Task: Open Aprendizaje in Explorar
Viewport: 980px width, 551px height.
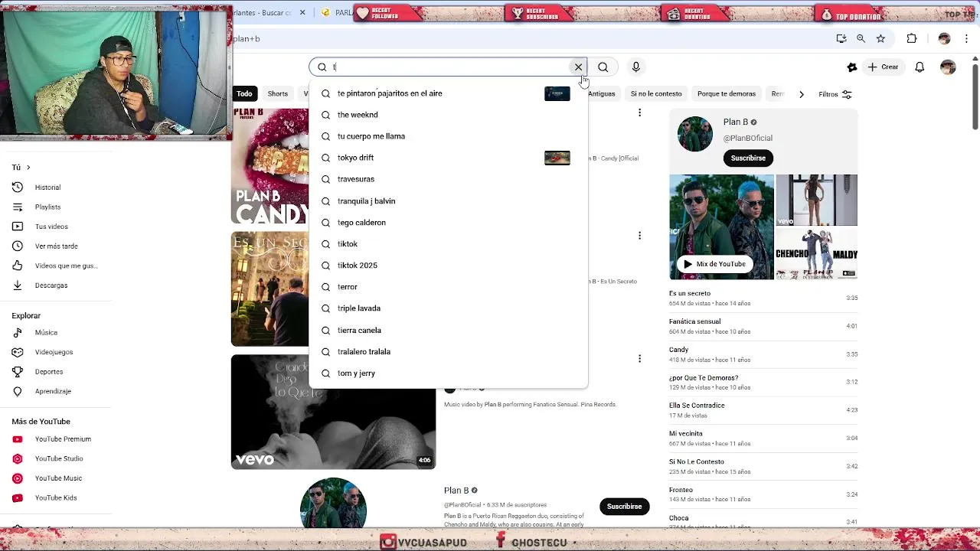Action: [x=53, y=391]
